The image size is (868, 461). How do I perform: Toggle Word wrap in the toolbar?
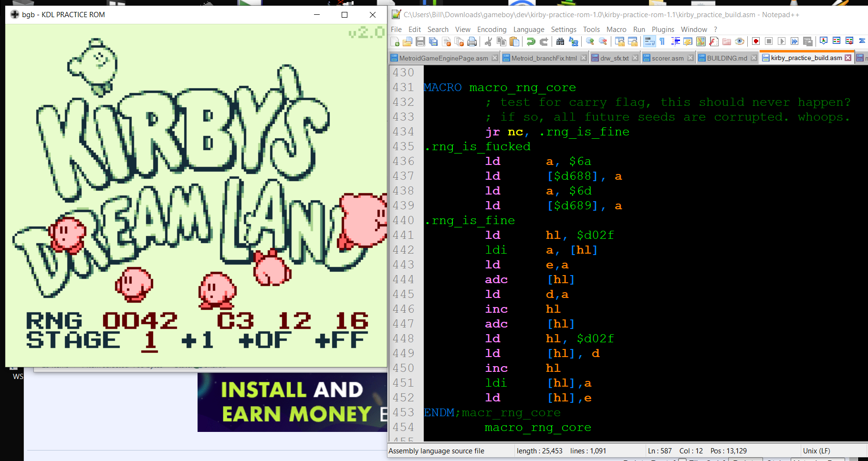tap(649, 42)
